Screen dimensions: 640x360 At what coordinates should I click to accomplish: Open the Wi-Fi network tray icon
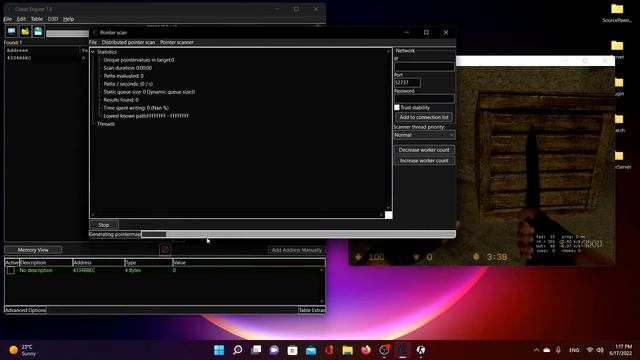589,350
